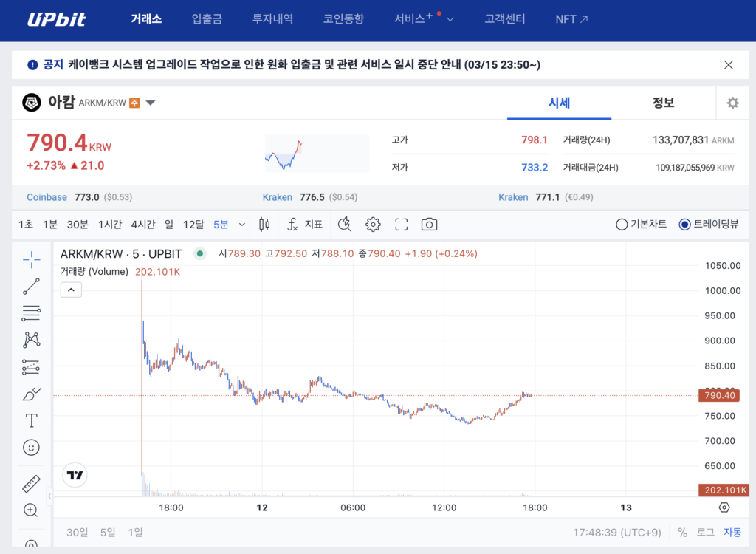
Task: Collapse the drawing toolbar side handle
Action: [x=49, y=496]
